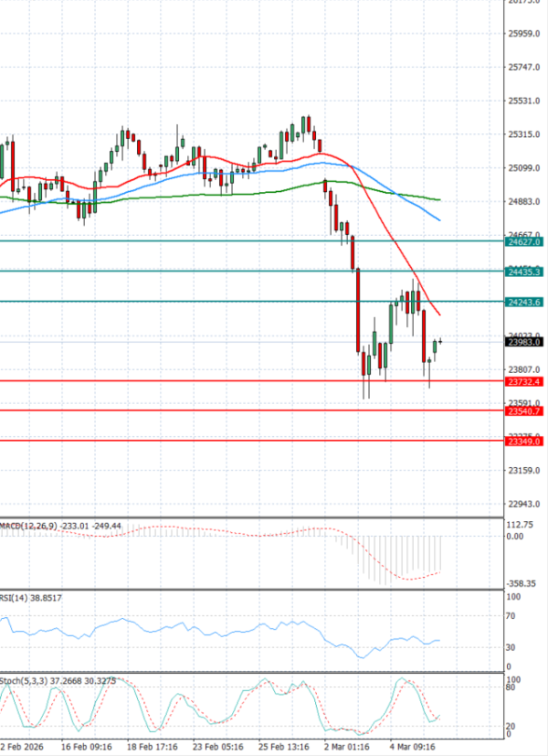Viewport: 548px width, 756px height.
Task: Click the 24627.0 resistance price label
Action: pos(525,242)
